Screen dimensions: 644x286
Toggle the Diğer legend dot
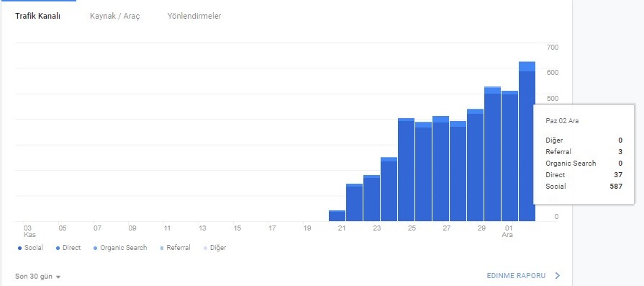coord(205,249)
